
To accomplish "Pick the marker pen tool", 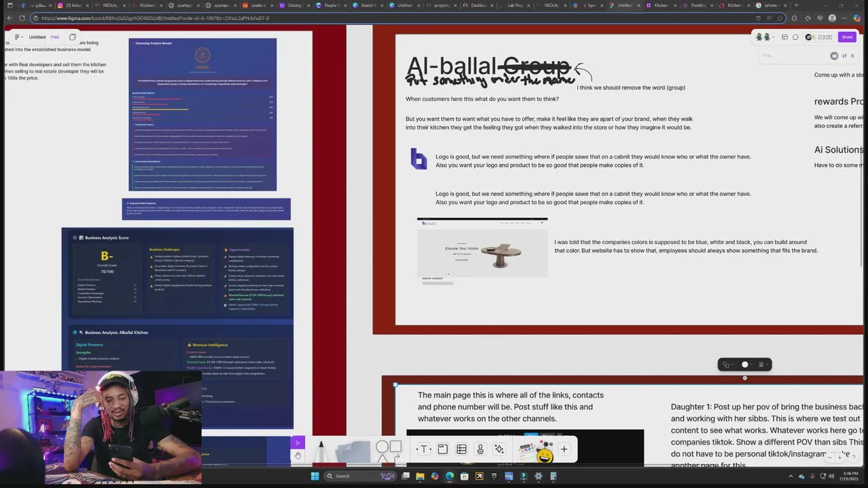I will click(x=321, y=451).
